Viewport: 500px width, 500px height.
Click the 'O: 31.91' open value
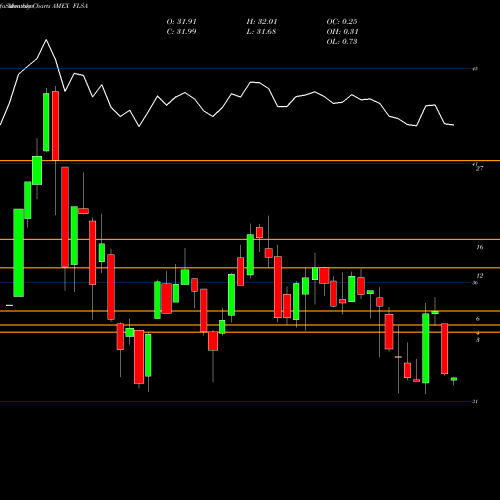(x=182, y=22)
